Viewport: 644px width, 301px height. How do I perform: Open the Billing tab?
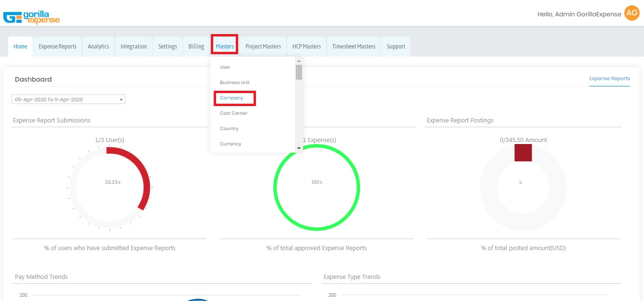(196, 47)
